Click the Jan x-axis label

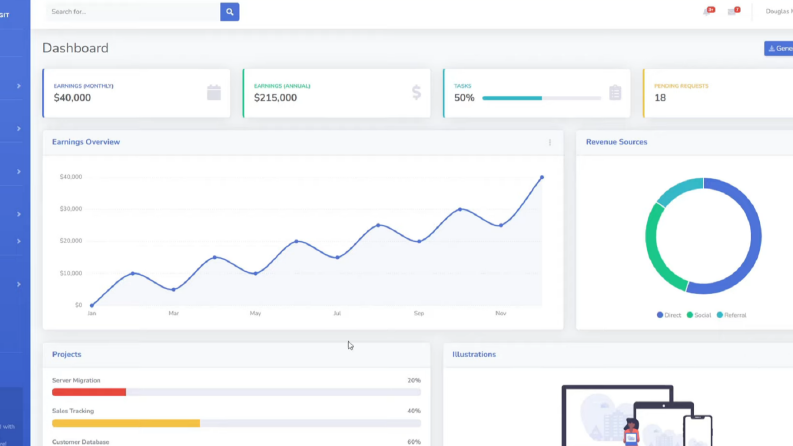coord(92,314)
